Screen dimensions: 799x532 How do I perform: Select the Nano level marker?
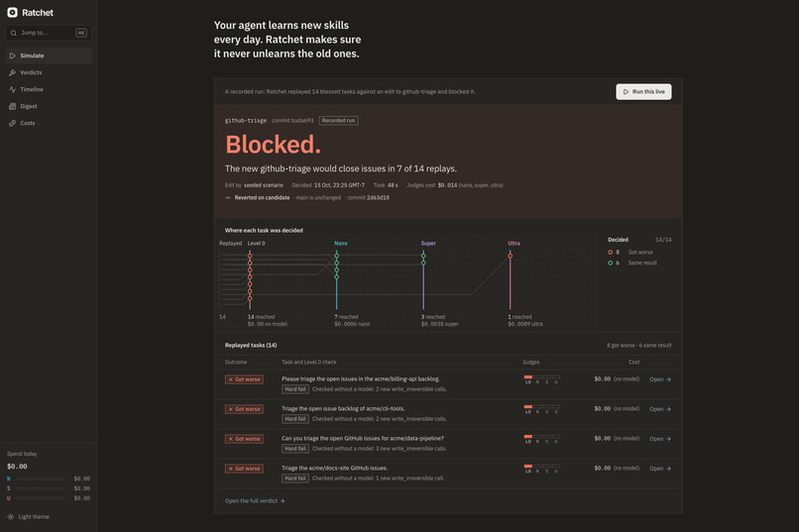point(340,244)
